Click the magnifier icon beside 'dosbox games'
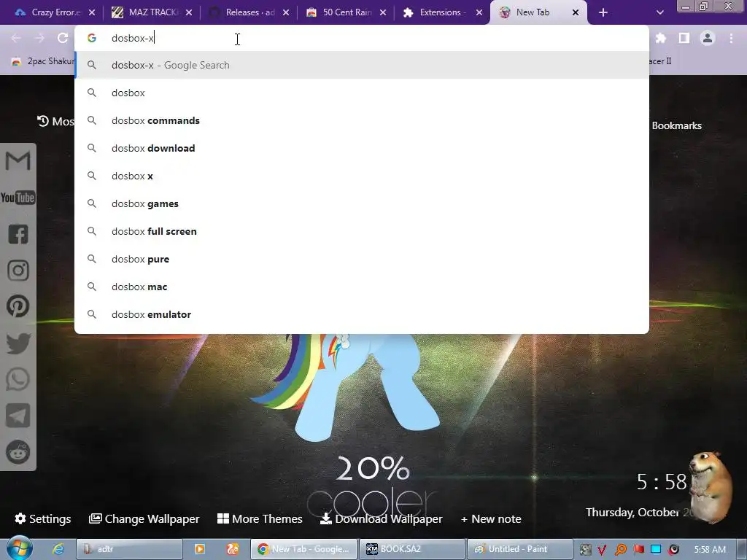 92,203
